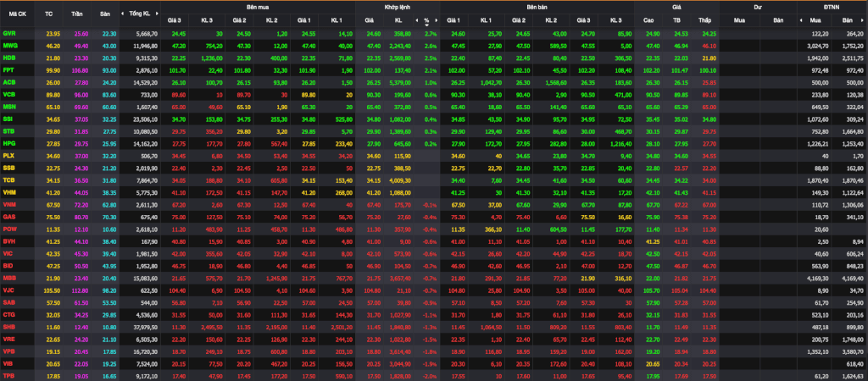Click the Thấp price column header
The height and width of the screenshot is (381, 868).
coord(704,20)
